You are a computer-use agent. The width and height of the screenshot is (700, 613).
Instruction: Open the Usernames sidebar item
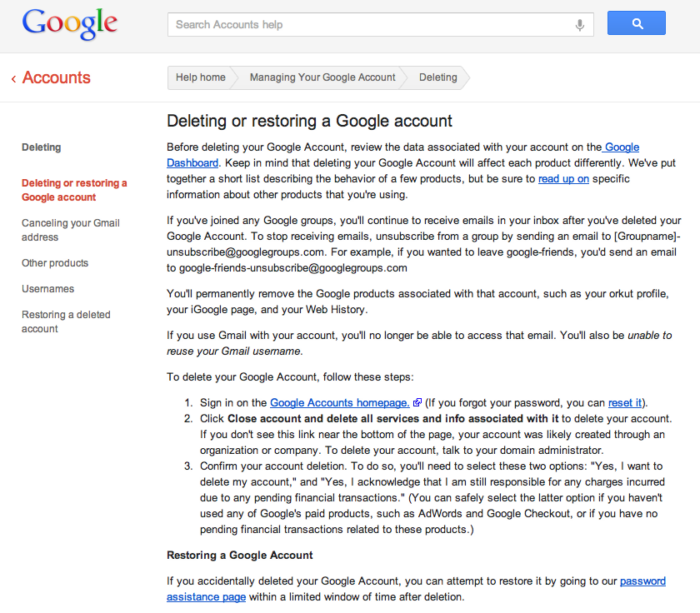coord(47,289)
